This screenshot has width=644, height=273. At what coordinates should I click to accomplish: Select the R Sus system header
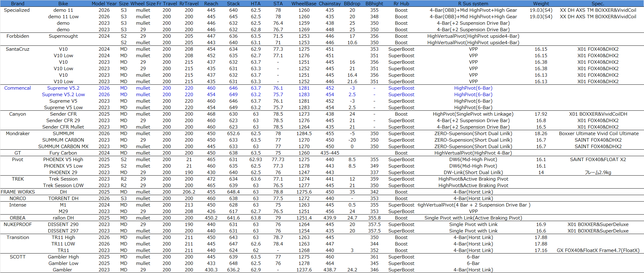(473, 4)
